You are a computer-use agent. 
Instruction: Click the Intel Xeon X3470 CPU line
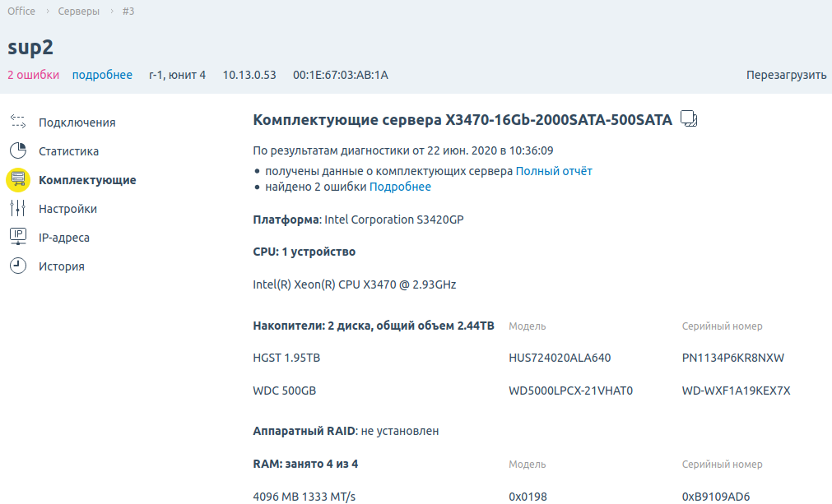pyautogui.click(x=355, y=284)
